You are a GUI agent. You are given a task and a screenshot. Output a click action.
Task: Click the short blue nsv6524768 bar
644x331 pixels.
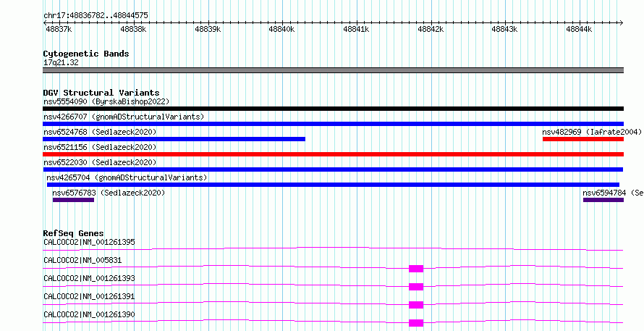click(174, 139)
